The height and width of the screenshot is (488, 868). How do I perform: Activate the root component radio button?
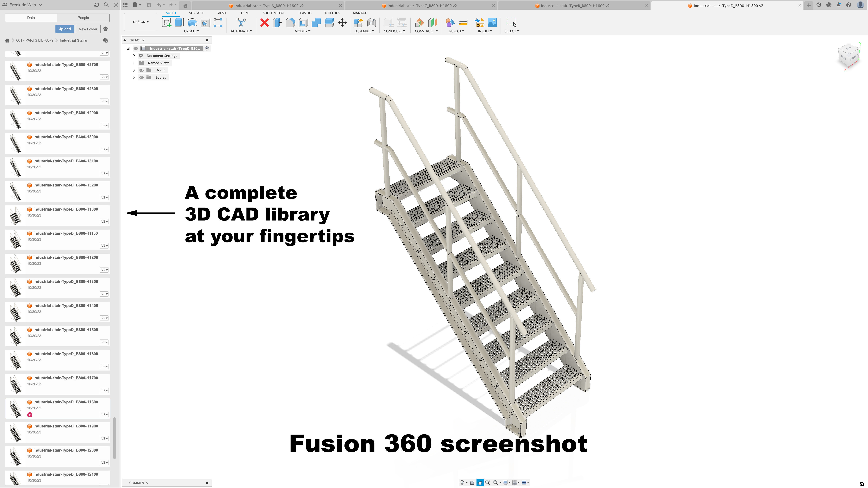tap(207, 48)
